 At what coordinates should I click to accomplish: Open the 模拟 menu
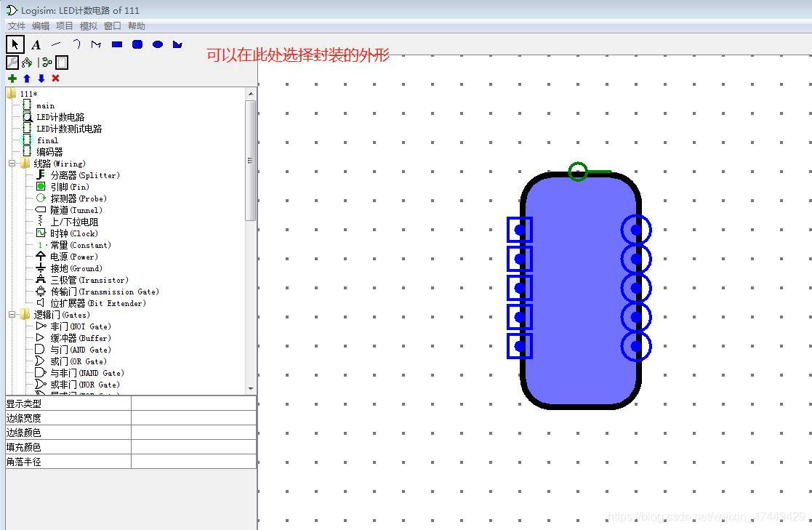(x=89, y=26)
